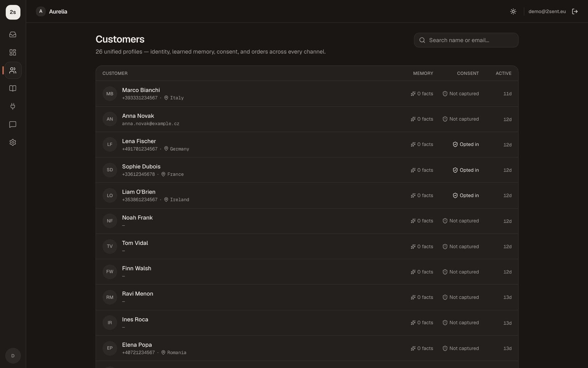Image resolution: width=588 pixels, height=368 pixels.
Task: Click Liam O'Brien's phone number +353861234567
Action: (140, 200)
